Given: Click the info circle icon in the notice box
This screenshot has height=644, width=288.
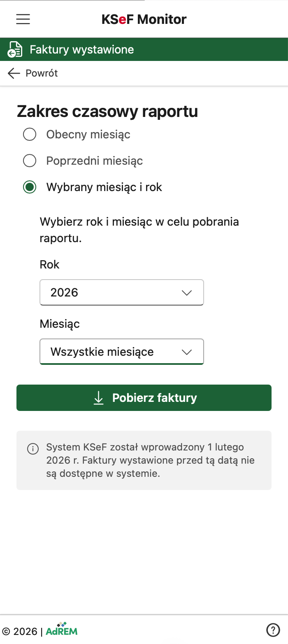Looking at the screenshot, I should [33, 449].
